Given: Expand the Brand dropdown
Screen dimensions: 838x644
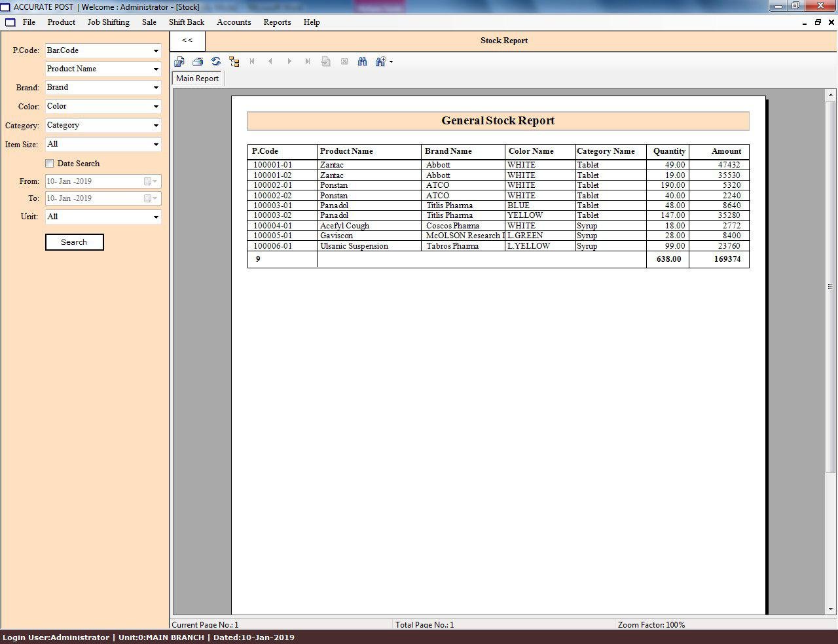Looking at the screenshot, I should tap(156, 88).
